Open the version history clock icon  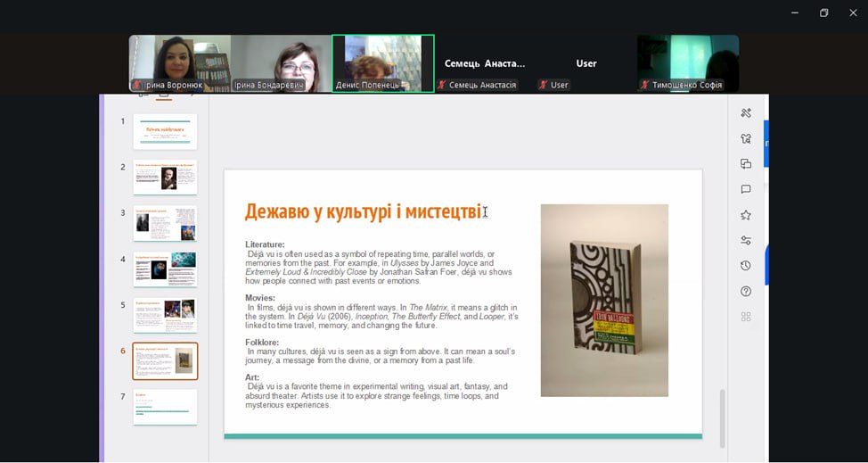[x=746, y=266]
